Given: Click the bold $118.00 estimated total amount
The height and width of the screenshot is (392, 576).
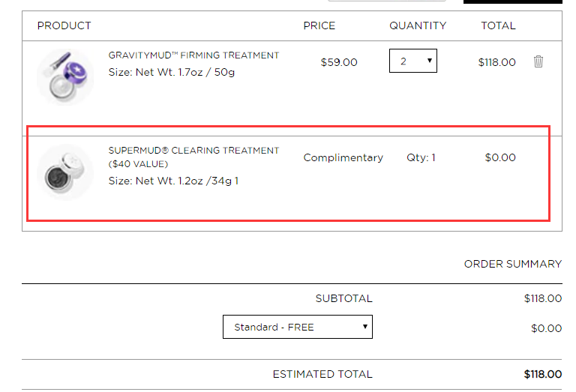Looking at the screenshot, I should [543, 374].
